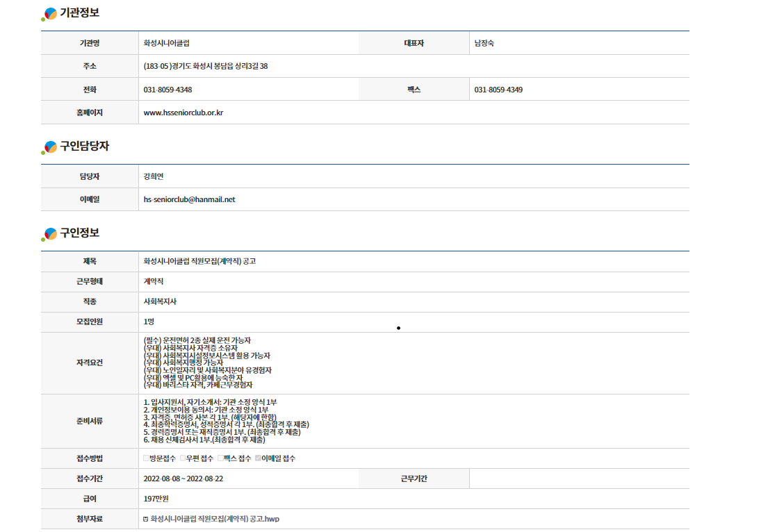This screenshot has height=532, width=784.
Task: Click the 구인담당자 section heading icon
Action: tap(49, 147)
